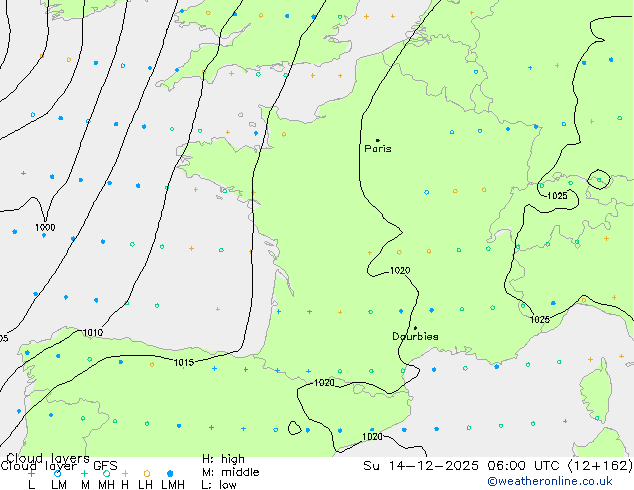Click the 1015 isobar pressure label
Viewport: 634px width, 490px height.
[x=184, y=363]
